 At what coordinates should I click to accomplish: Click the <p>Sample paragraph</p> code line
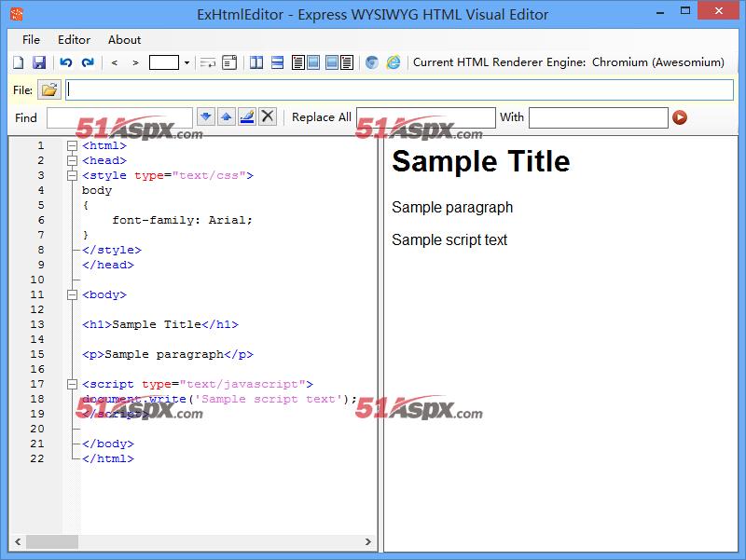[x=168, y=355]
